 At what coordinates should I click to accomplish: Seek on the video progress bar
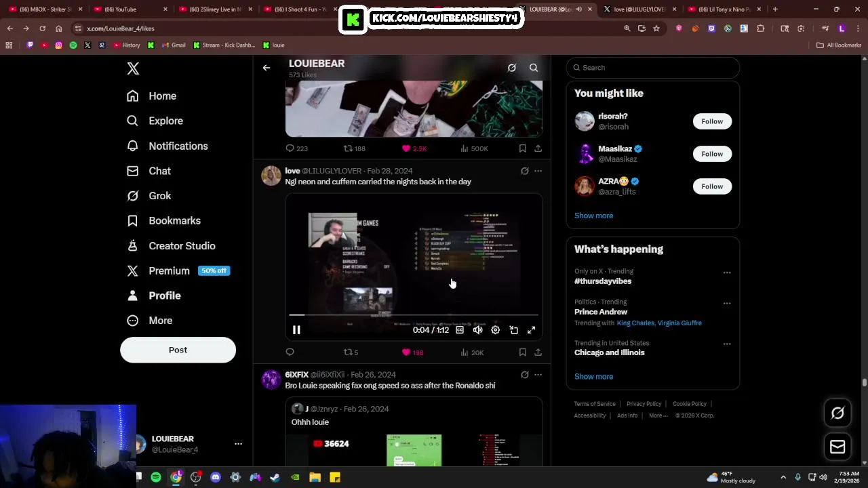click(x=414, y=315)
